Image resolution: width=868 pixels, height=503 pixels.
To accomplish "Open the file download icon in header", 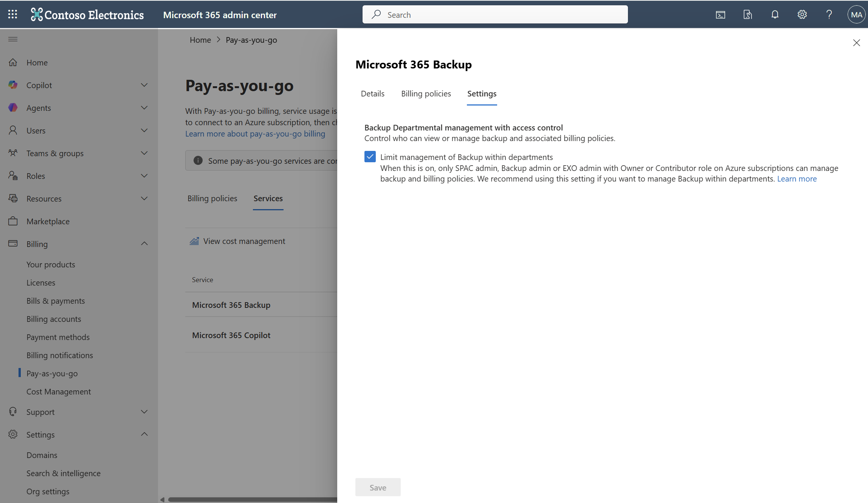I will pos(748,15).
